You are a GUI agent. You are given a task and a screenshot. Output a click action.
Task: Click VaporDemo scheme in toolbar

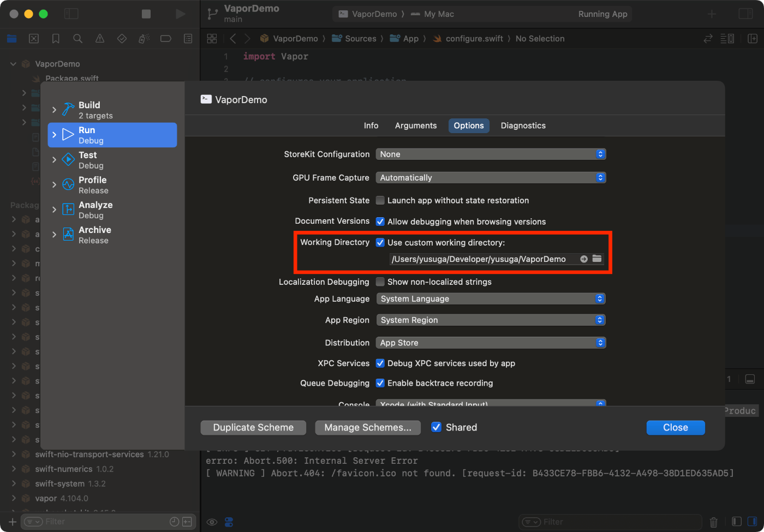368,14
